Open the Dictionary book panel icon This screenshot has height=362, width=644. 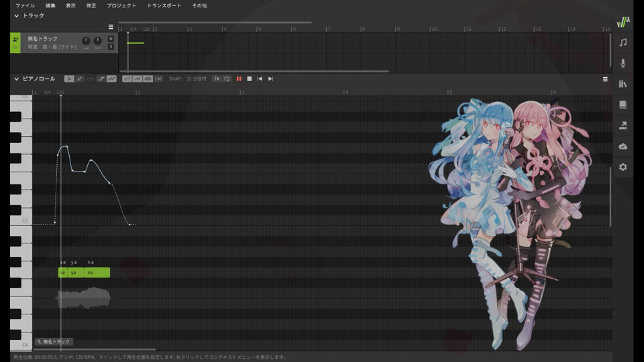623,105
